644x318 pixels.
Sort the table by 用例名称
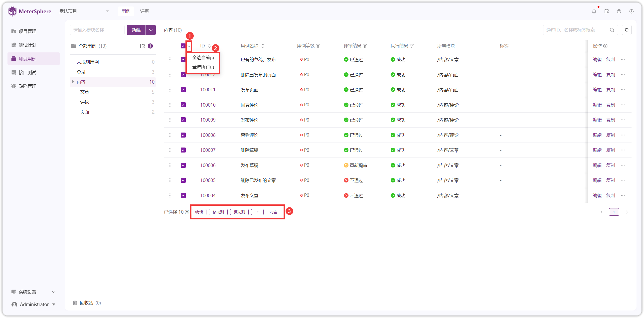point(263,46)
